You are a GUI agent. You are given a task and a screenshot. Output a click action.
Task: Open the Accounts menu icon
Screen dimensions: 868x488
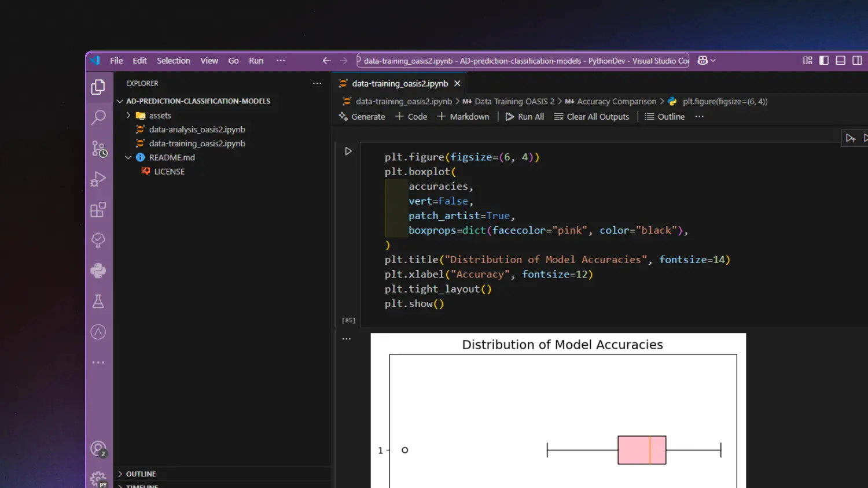coord(98,449)
